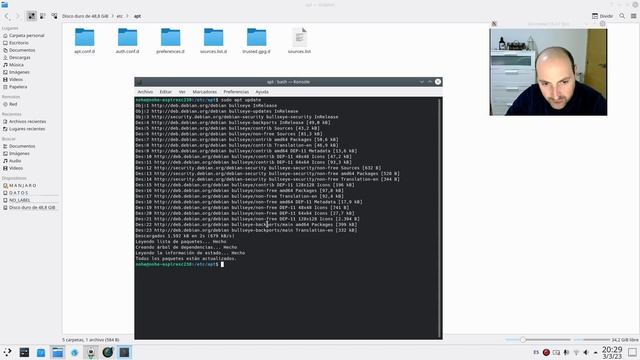This screenshot has width=640, height=360.
Task: Click the 'etc' breadcrumb segment
Action: [x=120, y=16]
